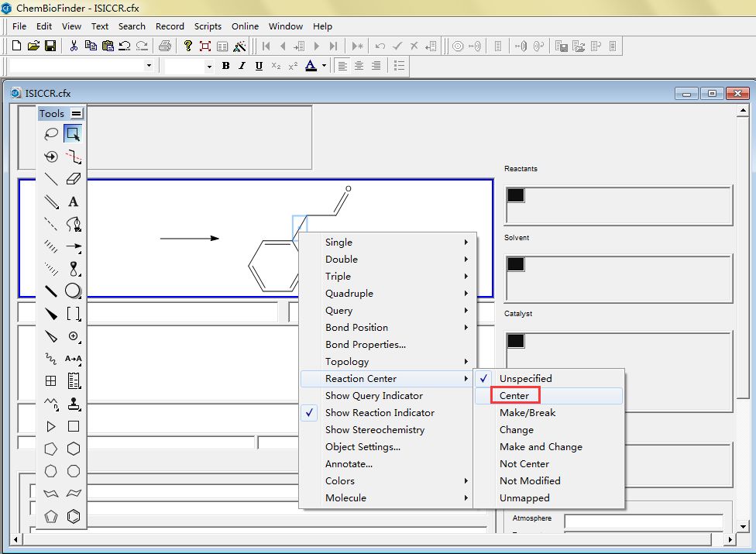Select Unmapped option
756x554 pixels.
tap(549, 498)
